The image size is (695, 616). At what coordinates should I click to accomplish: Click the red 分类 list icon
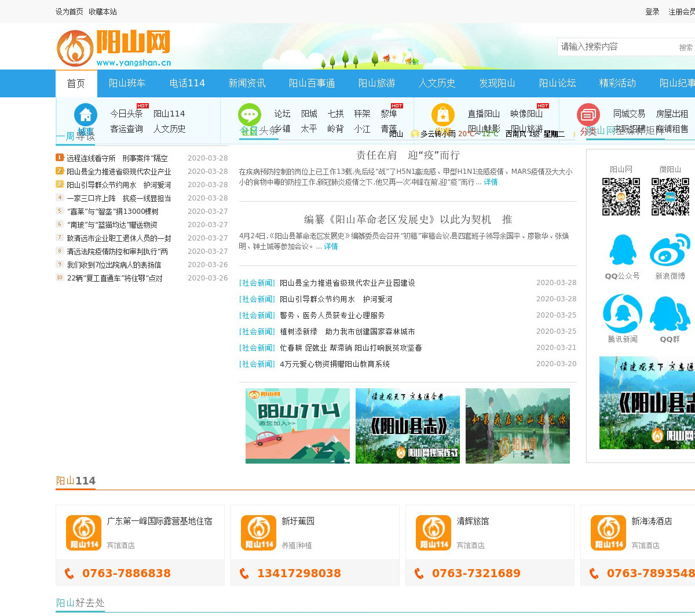coord(588,115)
